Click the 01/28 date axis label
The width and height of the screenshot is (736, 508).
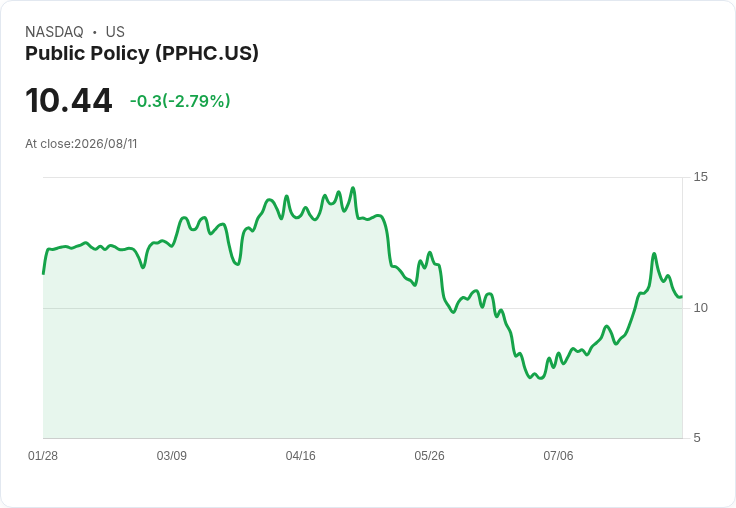pyautogui.click(x=43, y=456)
